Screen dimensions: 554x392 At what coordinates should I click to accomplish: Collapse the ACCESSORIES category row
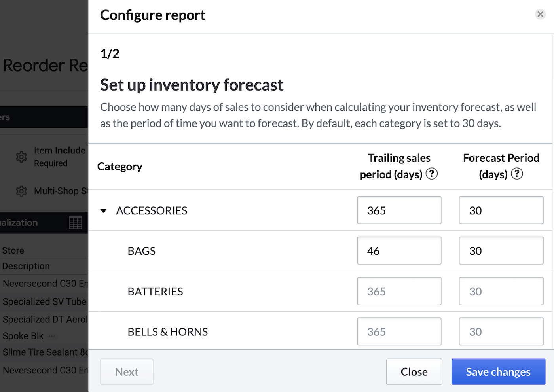tap(103, 211)
